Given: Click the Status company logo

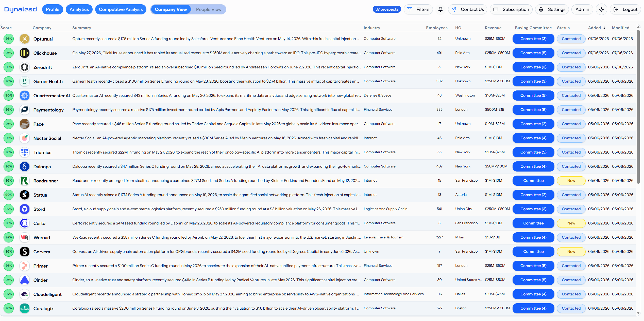Looking at the screenshot, I should [25, 195].
